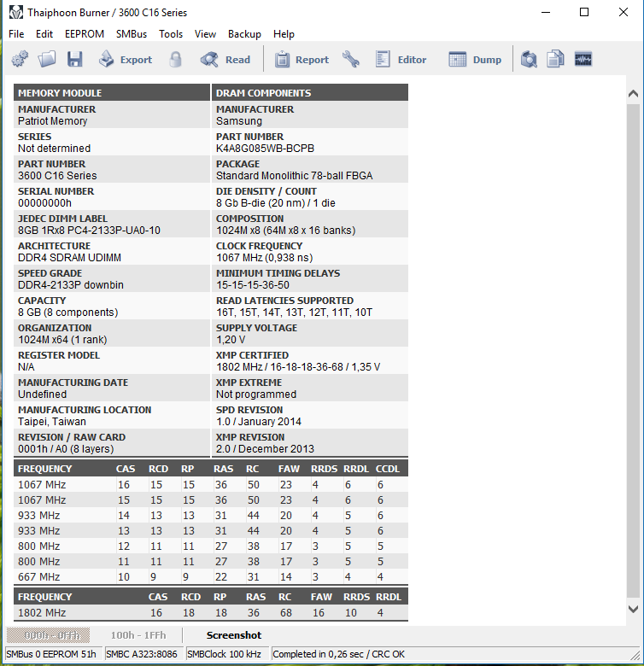
Task: Switch to the 100h - 1FFh tab
Action: 138,635
